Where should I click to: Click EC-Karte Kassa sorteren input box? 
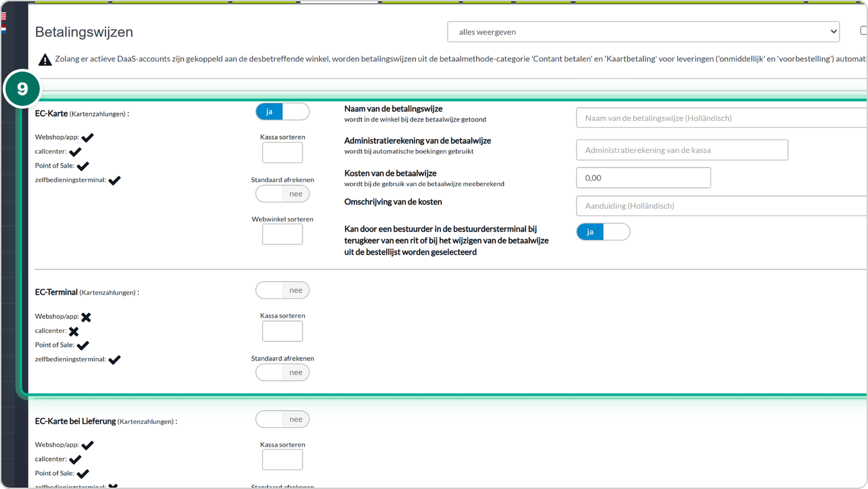coord(282,152)
